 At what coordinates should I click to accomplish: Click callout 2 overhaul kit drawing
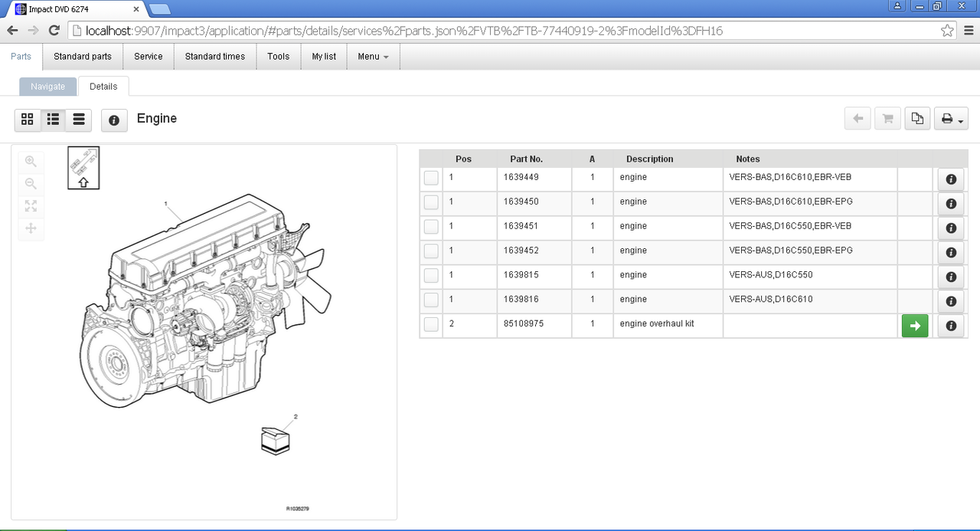(296, 417)
